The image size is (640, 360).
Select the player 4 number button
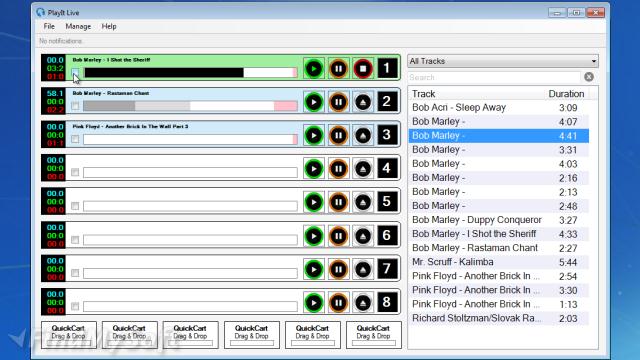pos(387,169)
